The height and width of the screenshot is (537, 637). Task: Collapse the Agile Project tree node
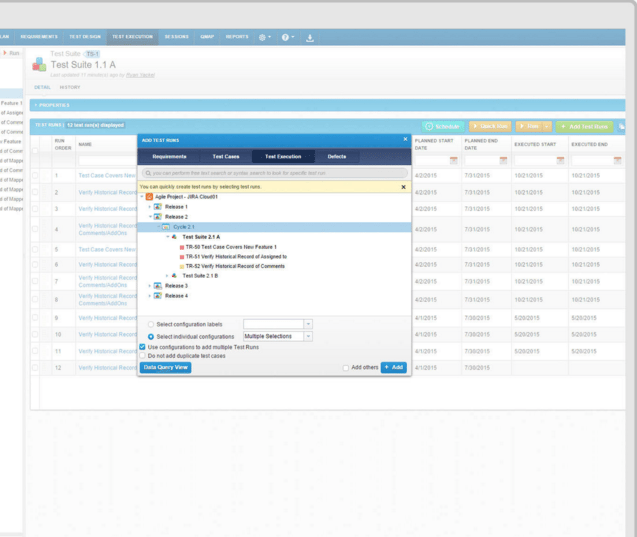coord(142,197)
